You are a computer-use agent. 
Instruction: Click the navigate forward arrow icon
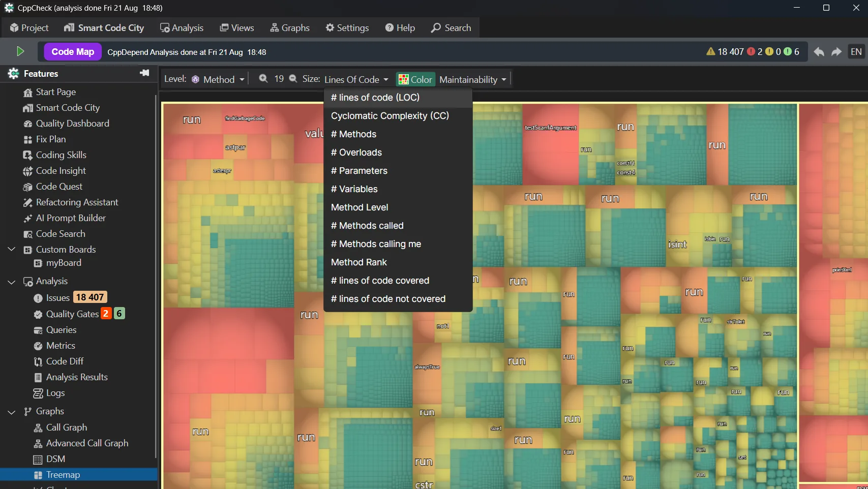pos(836,52)
